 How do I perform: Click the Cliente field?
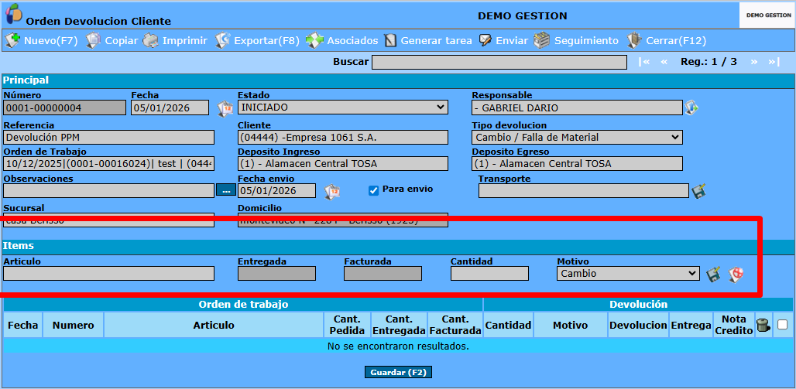(x=343, y=137)
